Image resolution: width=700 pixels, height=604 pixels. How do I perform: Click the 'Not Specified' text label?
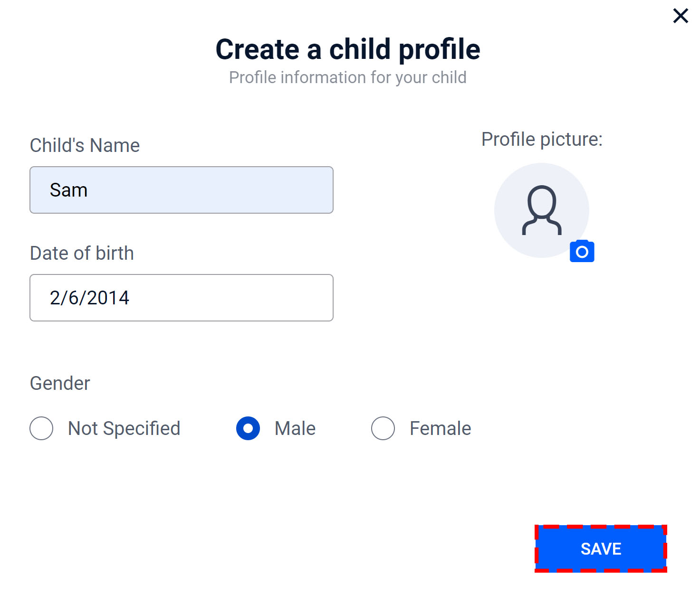point(124,428)
